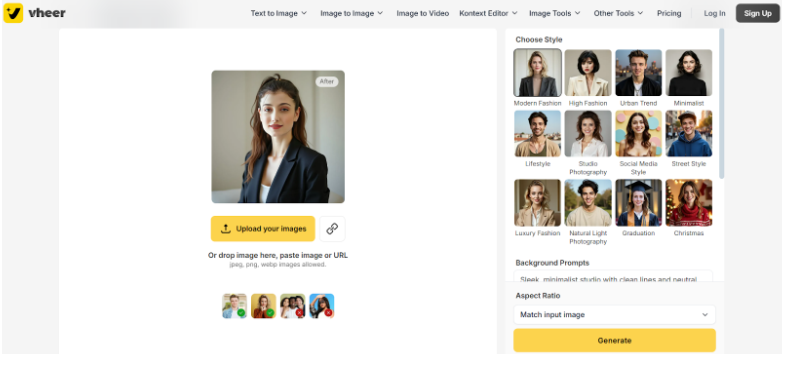787x380 pixels.
Task: Click the vheer logo icon
Action: click(13, 13)
